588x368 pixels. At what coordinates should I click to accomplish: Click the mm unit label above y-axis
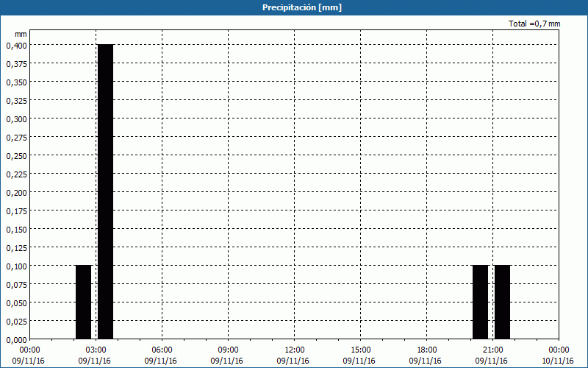click(x=21, y=34)
